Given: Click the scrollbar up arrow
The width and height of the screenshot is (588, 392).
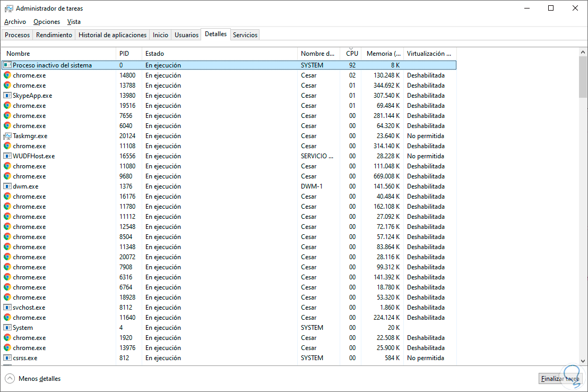Looking at the screenshot, I should [x=583, y=52].
